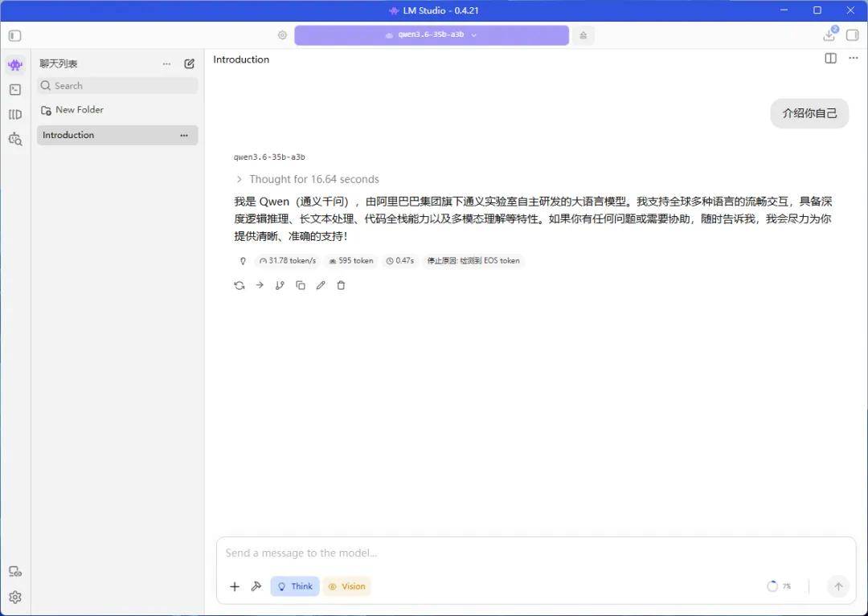
Task: Focus the Search chats field
Action: (x=117, y=86)
